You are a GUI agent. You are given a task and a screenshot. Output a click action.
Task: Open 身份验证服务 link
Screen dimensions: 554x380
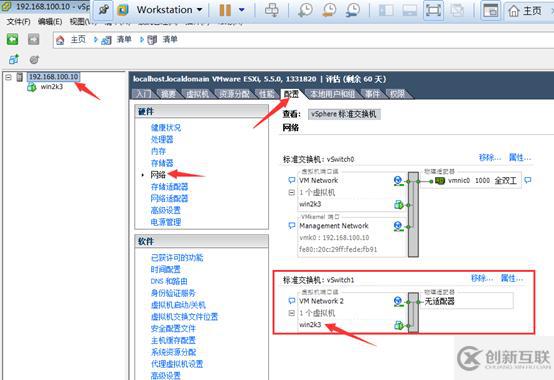(173, 293)
